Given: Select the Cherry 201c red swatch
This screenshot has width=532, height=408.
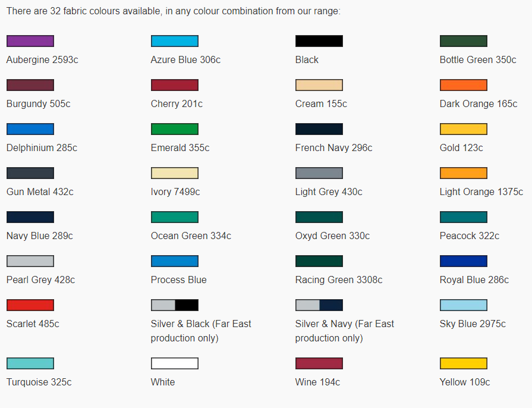Looking at the screenshot, I should click(175, 85).
